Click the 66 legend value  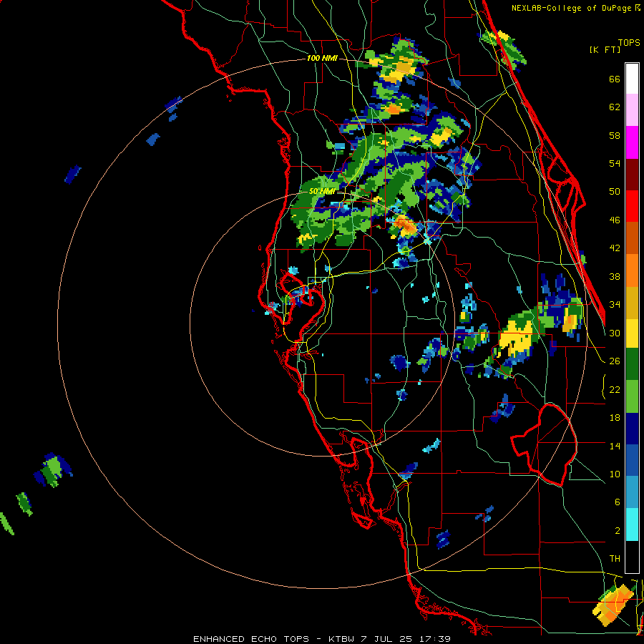click(x=615, y=79)
